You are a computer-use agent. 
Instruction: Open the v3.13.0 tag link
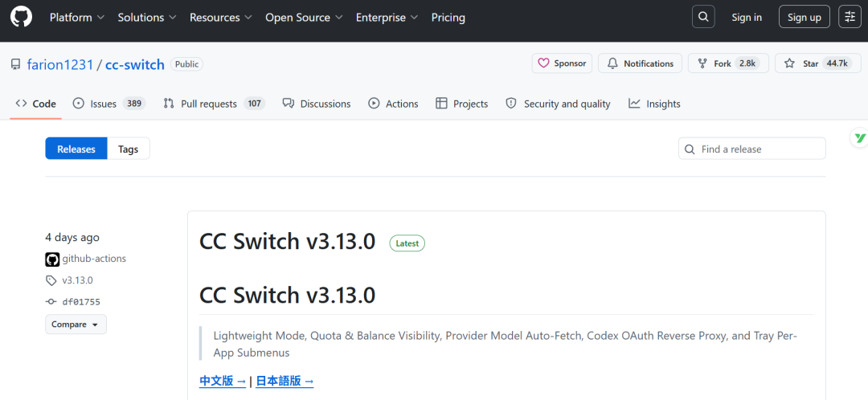click(77, 280)
